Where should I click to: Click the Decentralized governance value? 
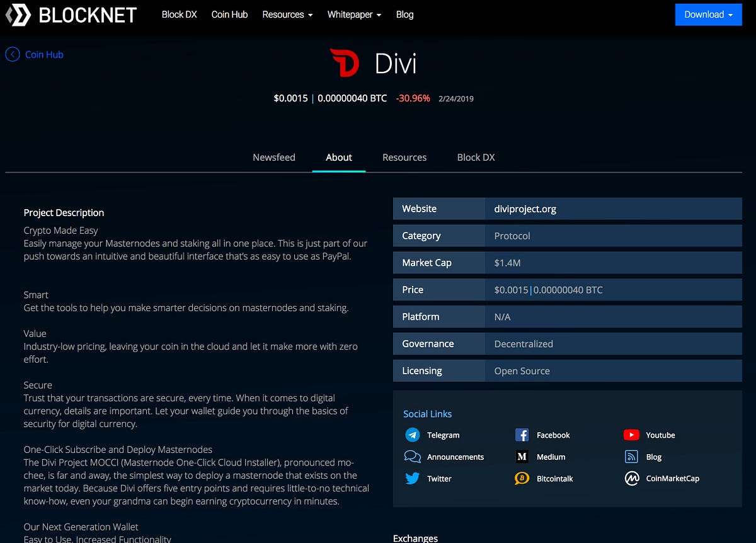click(524, 344)
